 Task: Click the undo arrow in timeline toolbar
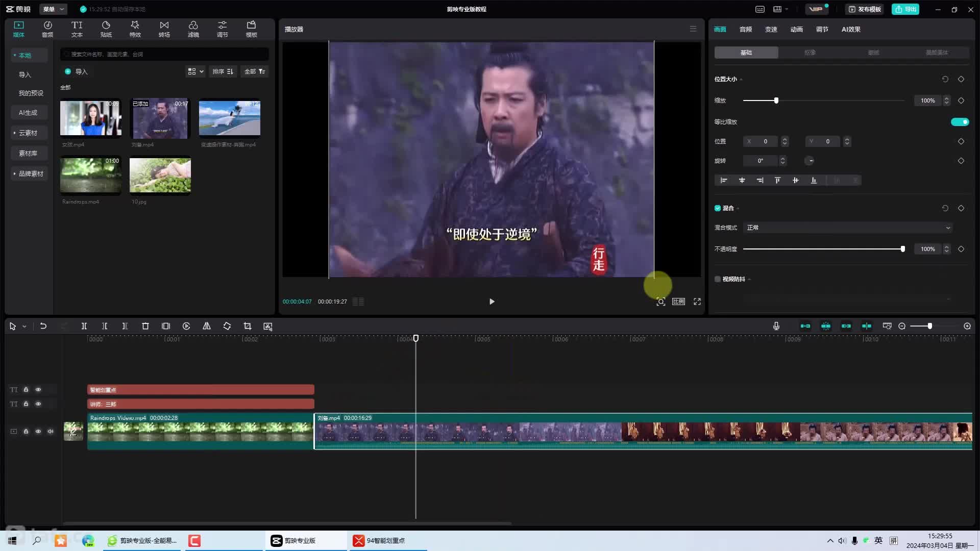pos(43,326)
